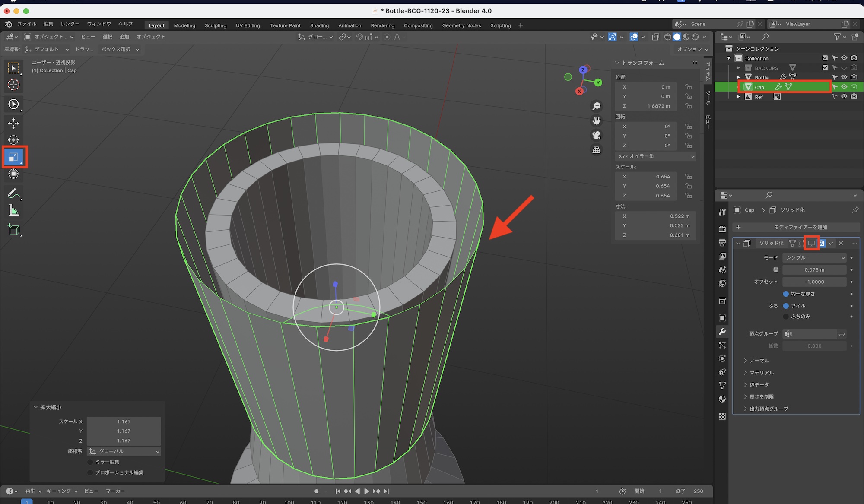864x504 pixels.
Task: Hide the Bottle object in viewport
Action: [844, 77]
